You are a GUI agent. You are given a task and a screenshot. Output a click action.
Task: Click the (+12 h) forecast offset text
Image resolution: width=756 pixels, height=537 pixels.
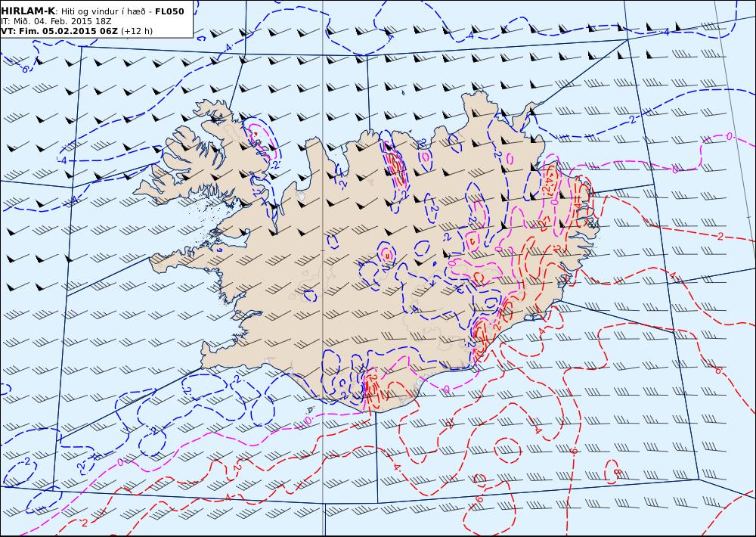click(x=136, y=31)
